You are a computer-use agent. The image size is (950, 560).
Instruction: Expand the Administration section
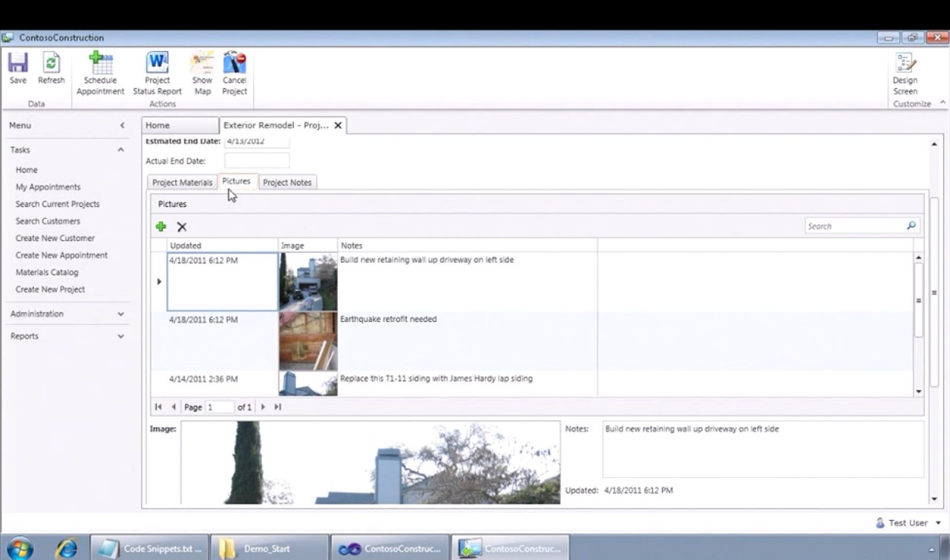[x=120, y=313]
